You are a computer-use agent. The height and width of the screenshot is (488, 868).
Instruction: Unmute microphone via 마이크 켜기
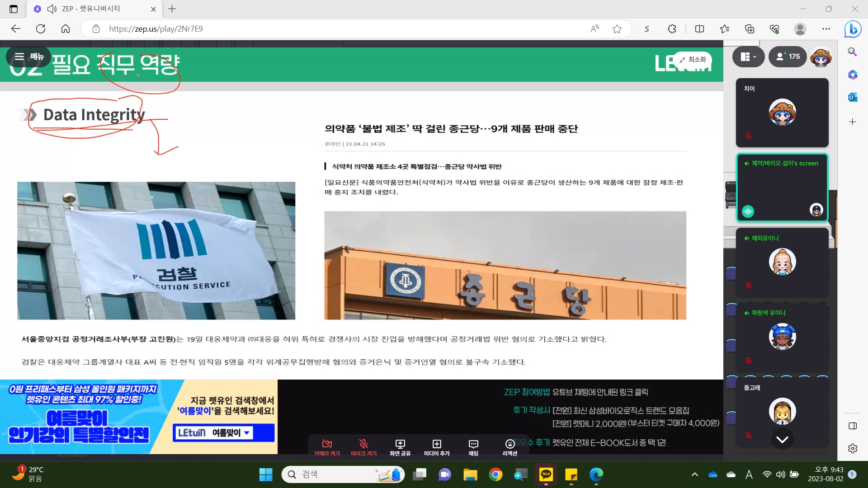coord(363,447)
